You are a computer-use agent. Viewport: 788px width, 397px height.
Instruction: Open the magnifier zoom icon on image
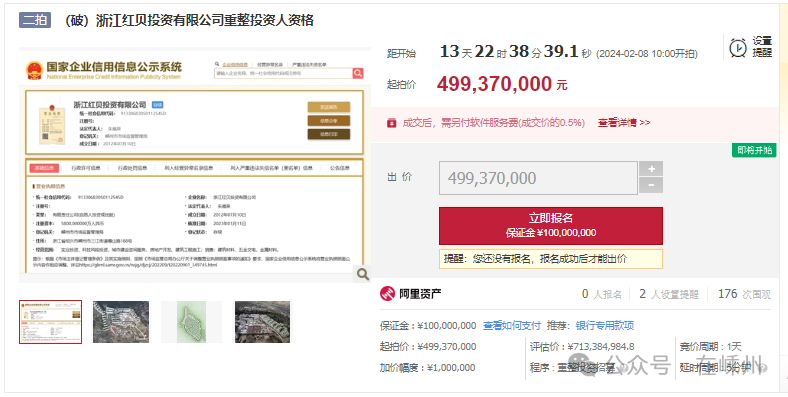[x=362, y=274]
